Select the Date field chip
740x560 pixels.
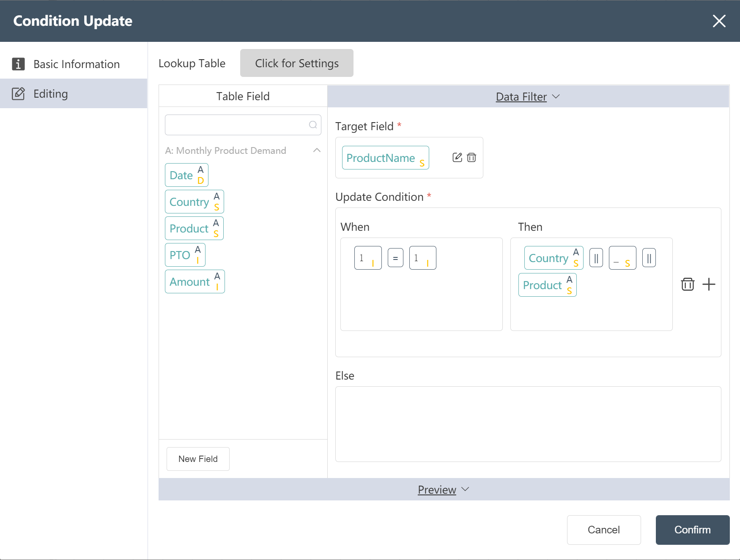tap(186, 175)
